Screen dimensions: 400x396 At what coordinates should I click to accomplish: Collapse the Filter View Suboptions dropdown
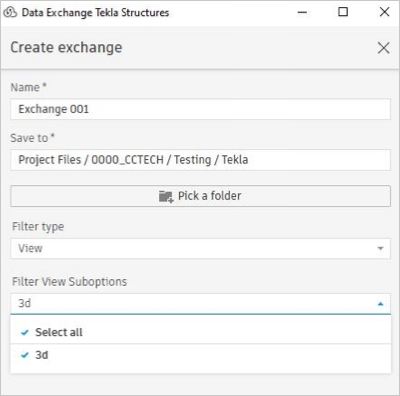click(200, 304)
